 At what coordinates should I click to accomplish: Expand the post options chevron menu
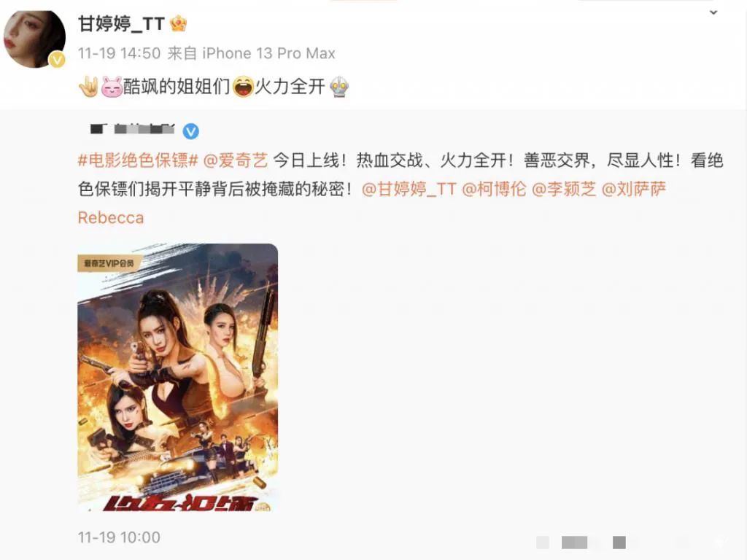713,13
